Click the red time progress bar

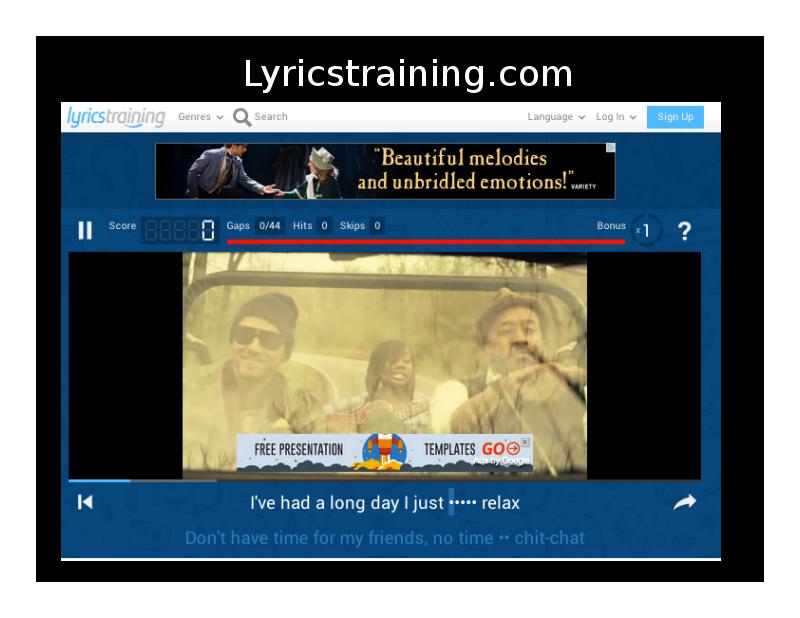click(425, 241)
